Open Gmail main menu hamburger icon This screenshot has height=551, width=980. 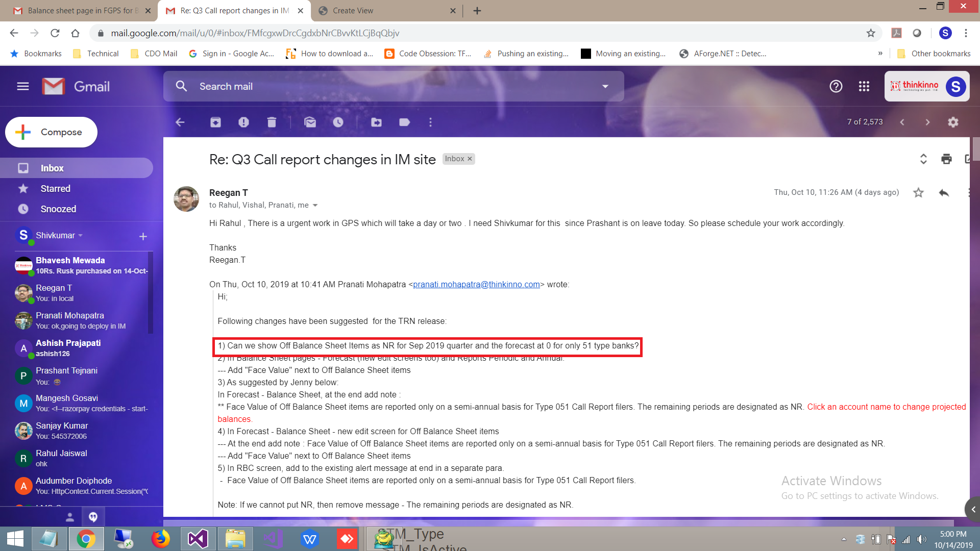(x=23, y=86)
